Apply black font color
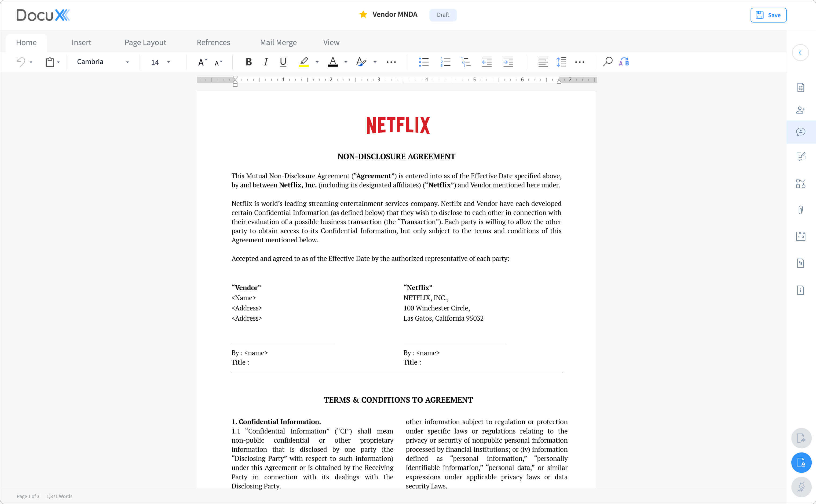Viewport: 816px width, 504px height. pyautogui.click(x=333, y=62)
